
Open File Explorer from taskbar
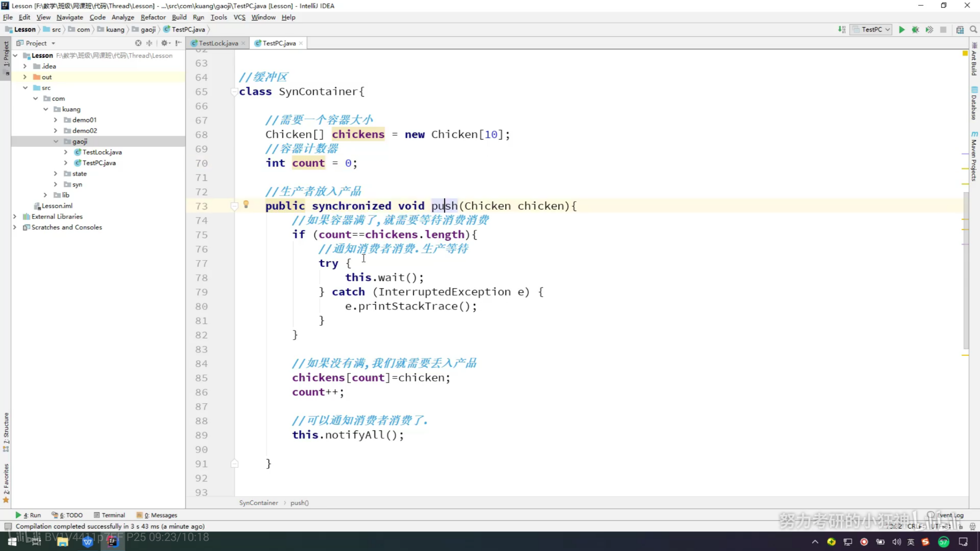62,541
